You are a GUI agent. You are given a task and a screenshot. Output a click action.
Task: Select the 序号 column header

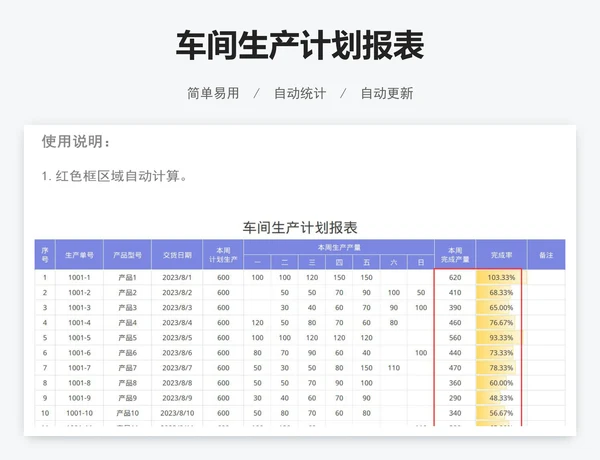[x=45, y=255]
